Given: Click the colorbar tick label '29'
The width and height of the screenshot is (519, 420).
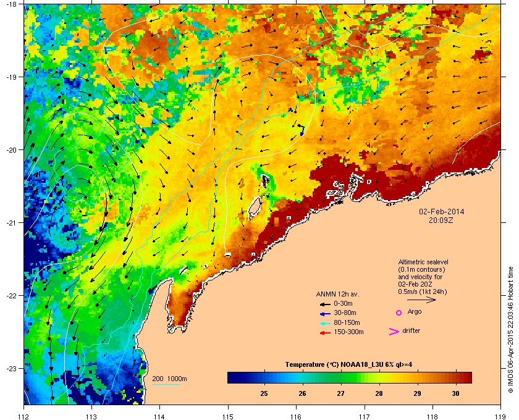Looking at the screenshot, I should tap(418, 394).
